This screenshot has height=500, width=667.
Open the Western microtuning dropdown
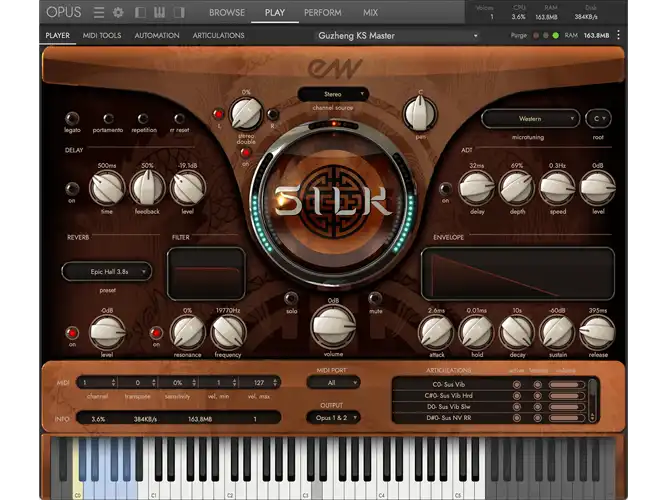(x=530, y=119)
